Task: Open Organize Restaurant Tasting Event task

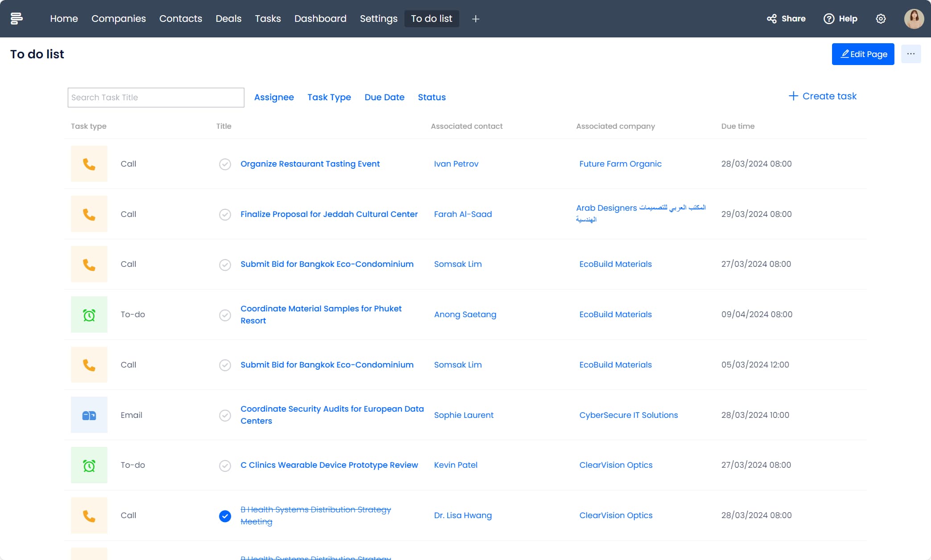Action: 310,164
